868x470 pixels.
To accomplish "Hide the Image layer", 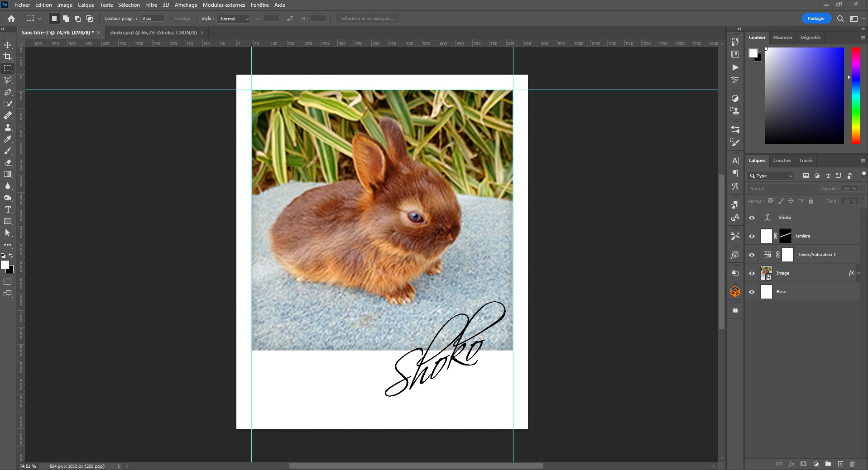I will pyautogui.click(x=752, y=273).
